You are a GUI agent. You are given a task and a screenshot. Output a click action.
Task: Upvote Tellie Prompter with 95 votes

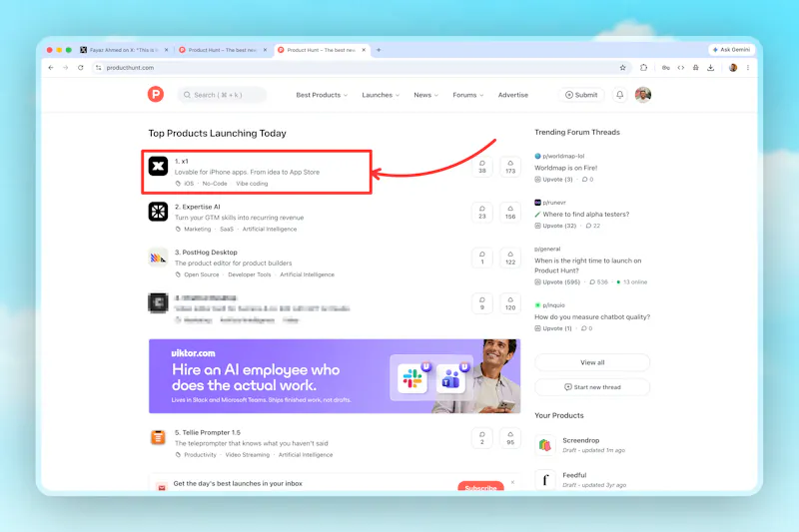(510, 438)
